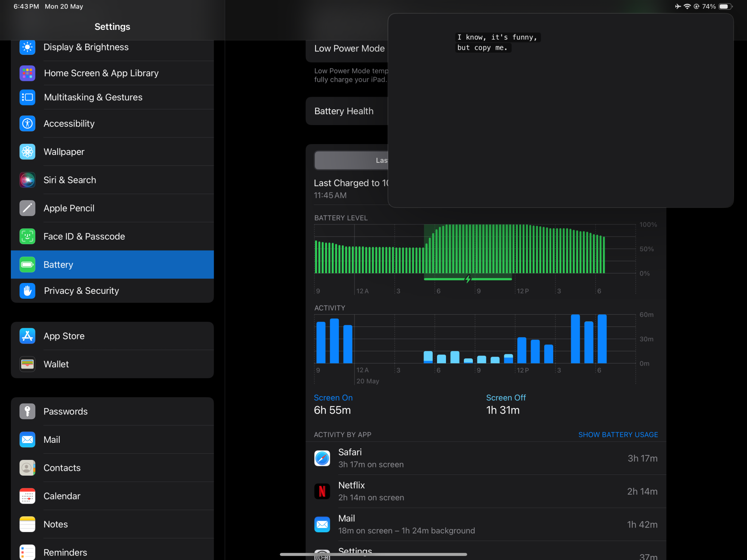
Task: Open the Accessibility icon in sidebar
Action: 27,124
